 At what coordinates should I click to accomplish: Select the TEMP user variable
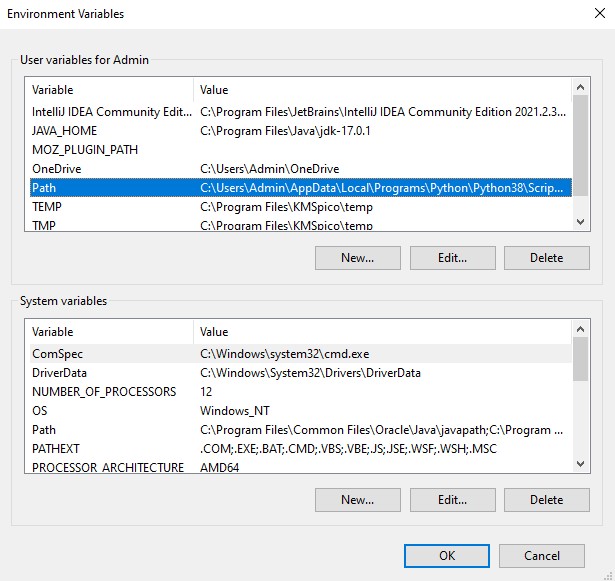pyautogui.click(x=301, y=207)
